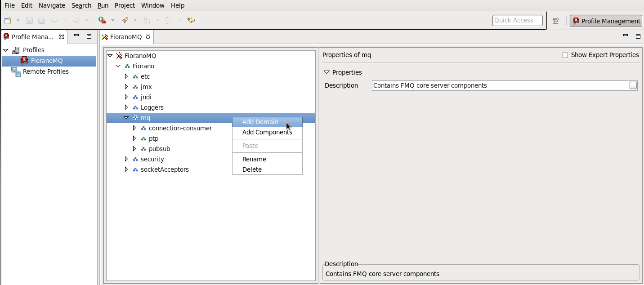Open the Run menu
This screenshot has height=285, width=644.
103,5
